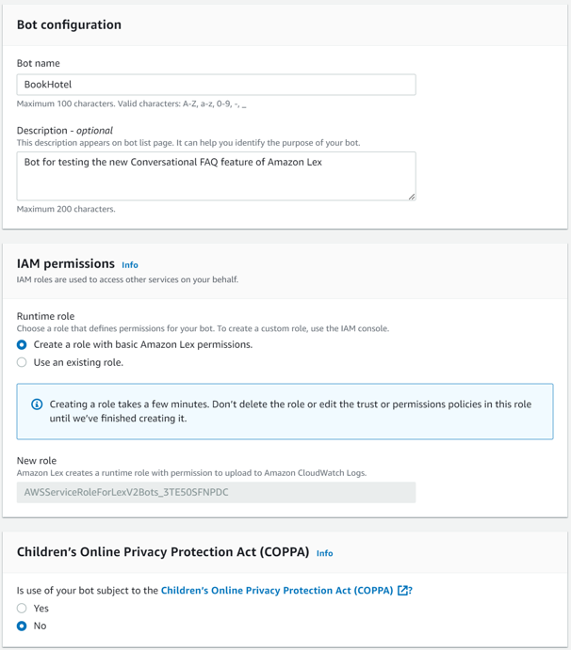Select Yes for COPPA question
The image size is (571, 650).
(x=22, y=608)
